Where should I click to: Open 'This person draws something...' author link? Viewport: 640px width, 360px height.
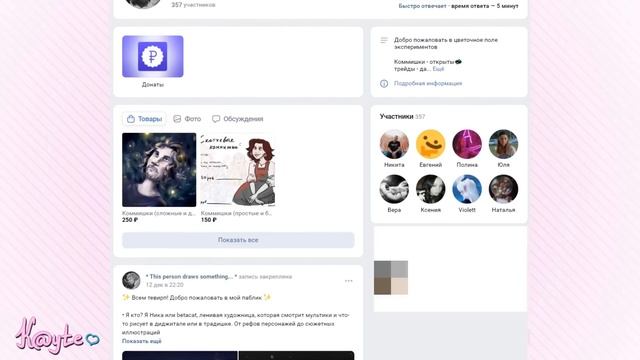tap(191, 276)
